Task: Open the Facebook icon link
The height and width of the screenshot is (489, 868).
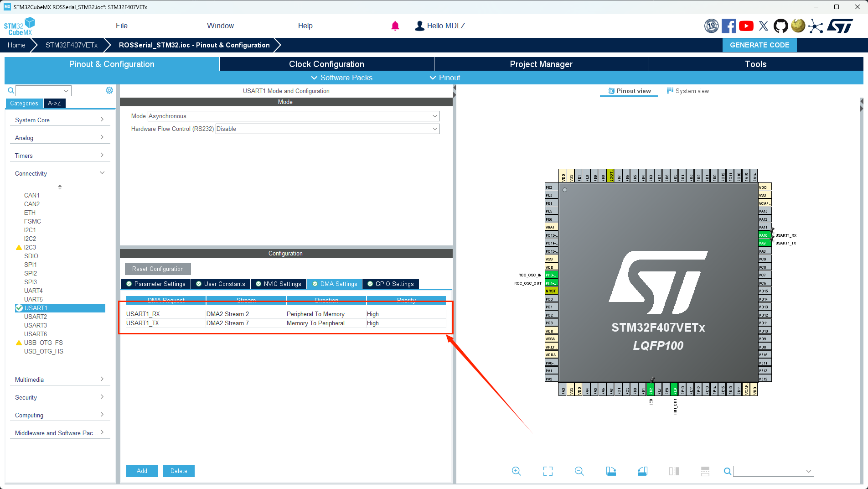Action: (728, 26)
